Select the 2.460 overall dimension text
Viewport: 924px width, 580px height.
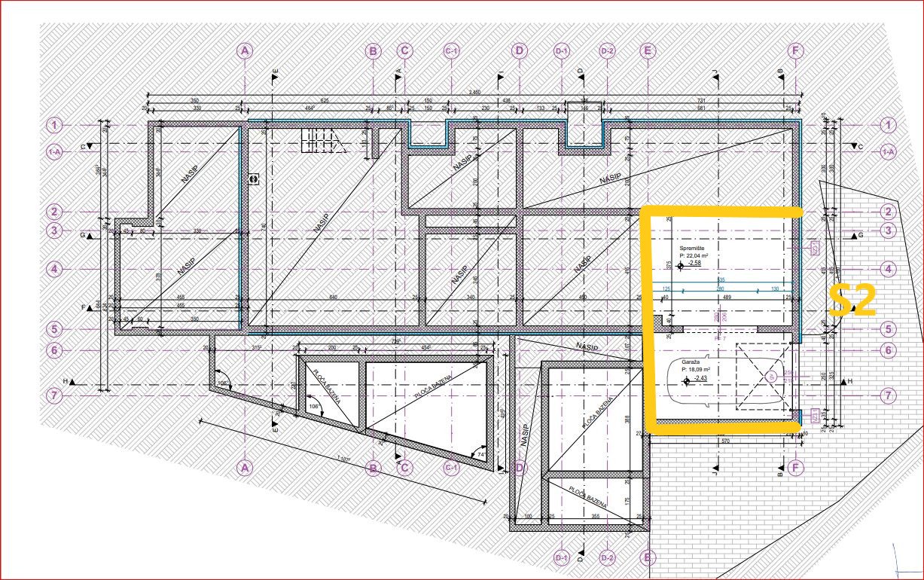[x=474, y=93]
